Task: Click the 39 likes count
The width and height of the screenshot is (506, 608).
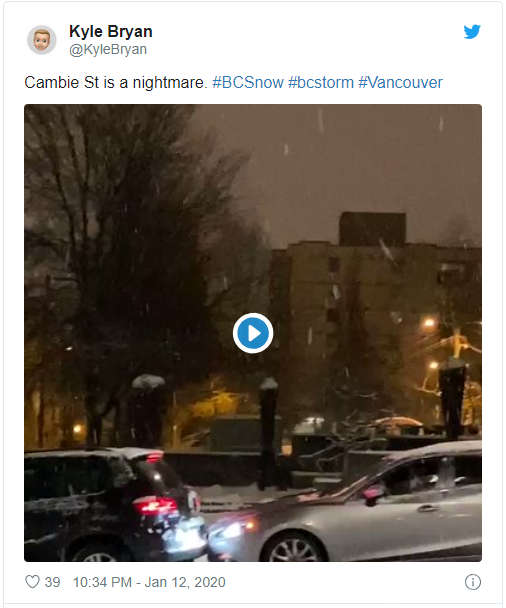Action: [52, 582]
